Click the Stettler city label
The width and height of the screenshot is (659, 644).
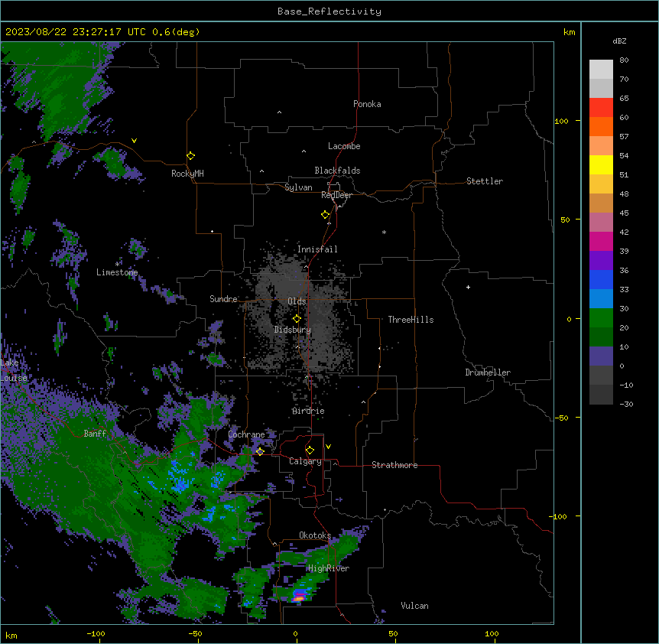click(x=485, y=181)
